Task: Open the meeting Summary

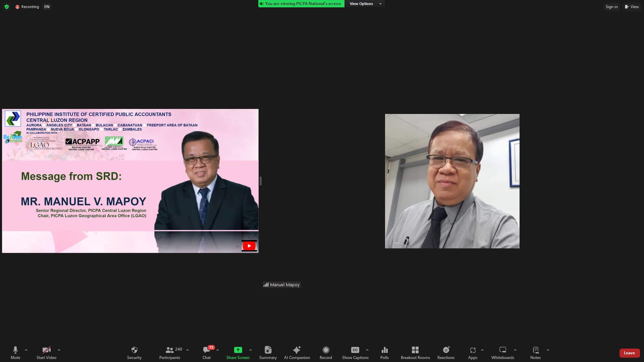Action: click(x=268, y=353)
